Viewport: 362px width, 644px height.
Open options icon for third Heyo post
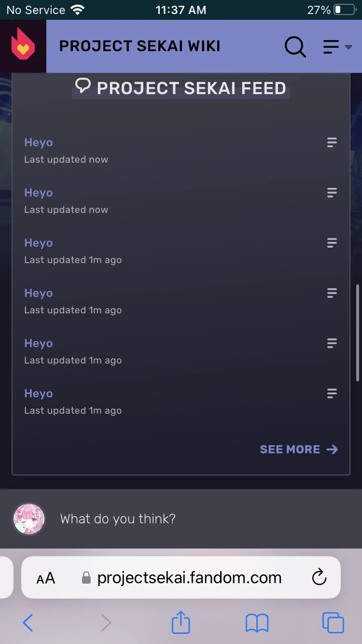point(332,243)
